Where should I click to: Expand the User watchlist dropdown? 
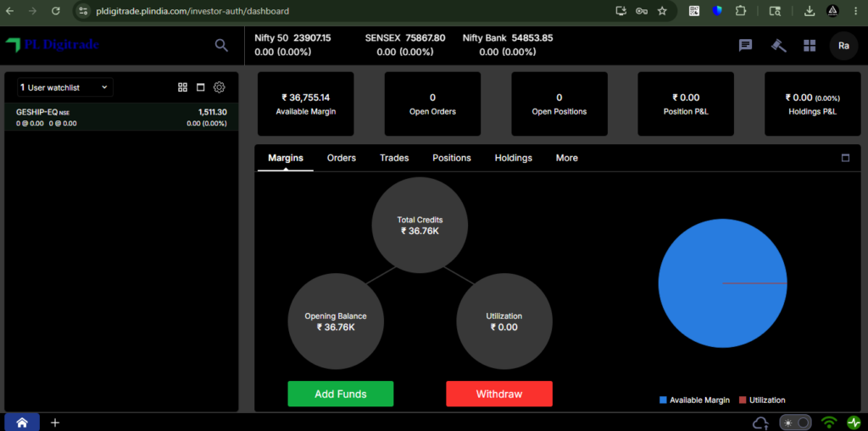pos(64,87)
